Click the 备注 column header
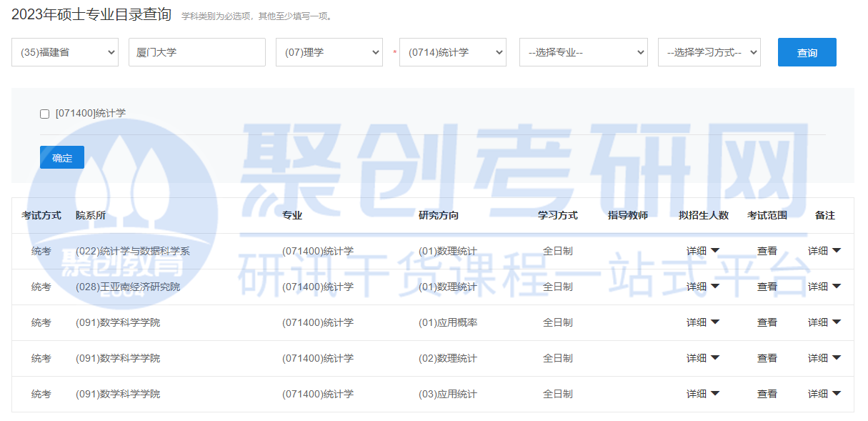Image resolution: width=868 pixels, height=421 pixels. tap(825, 215)
